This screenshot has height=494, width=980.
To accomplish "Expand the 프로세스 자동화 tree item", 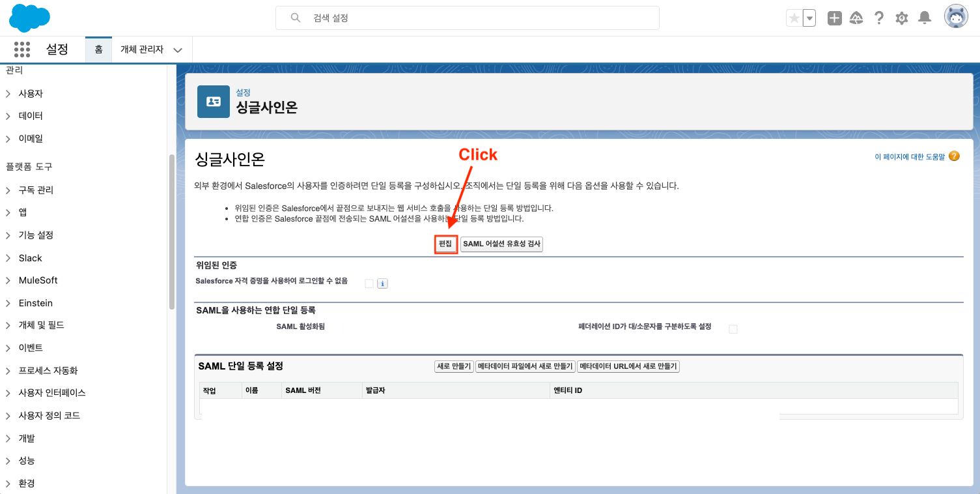I will pyautogui.click(x=8, y=371).
